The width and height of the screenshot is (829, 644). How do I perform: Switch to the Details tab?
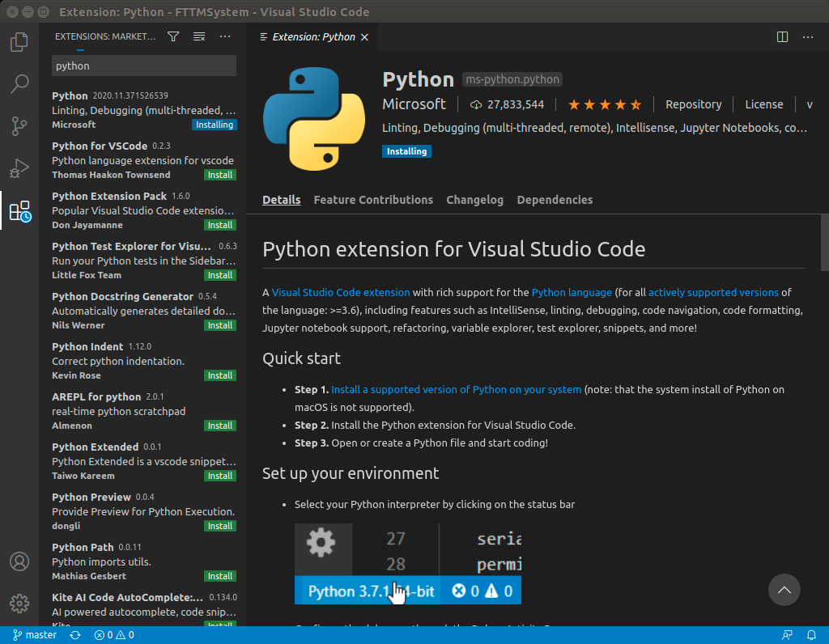pyautogui.click(x=281, y=200)
